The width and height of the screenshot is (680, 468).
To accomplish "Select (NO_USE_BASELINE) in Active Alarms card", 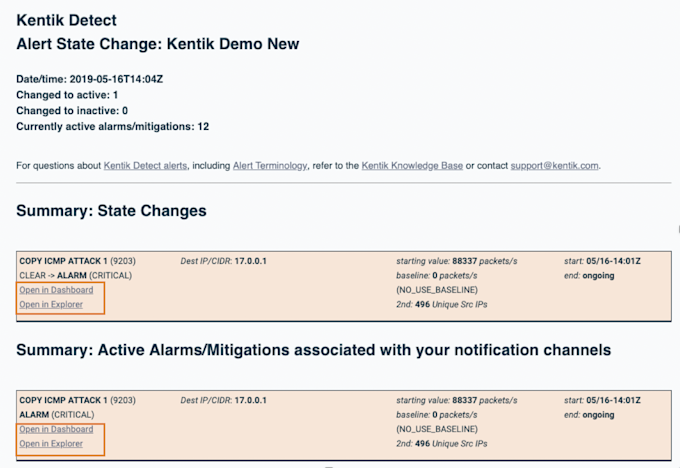I will 437,429.
